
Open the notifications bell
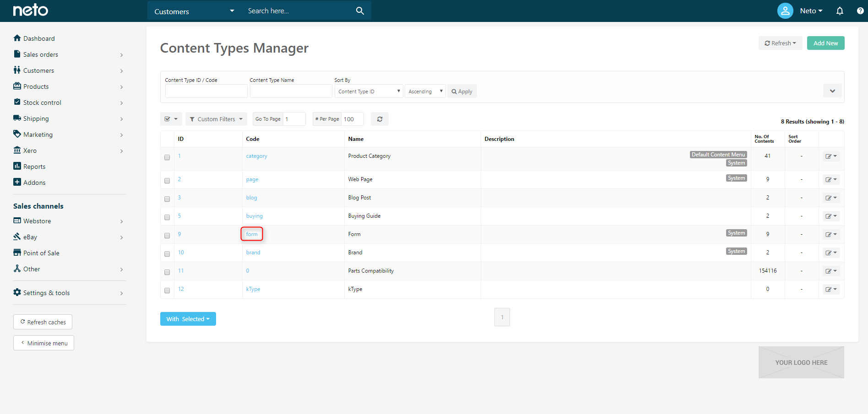pos(840,11)
